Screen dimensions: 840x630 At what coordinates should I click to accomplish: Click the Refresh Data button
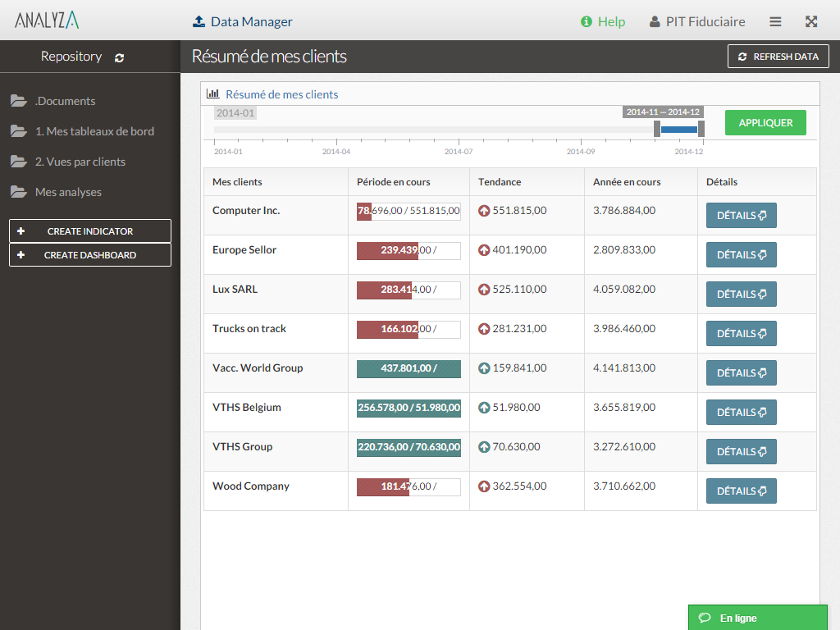[778, 57]
